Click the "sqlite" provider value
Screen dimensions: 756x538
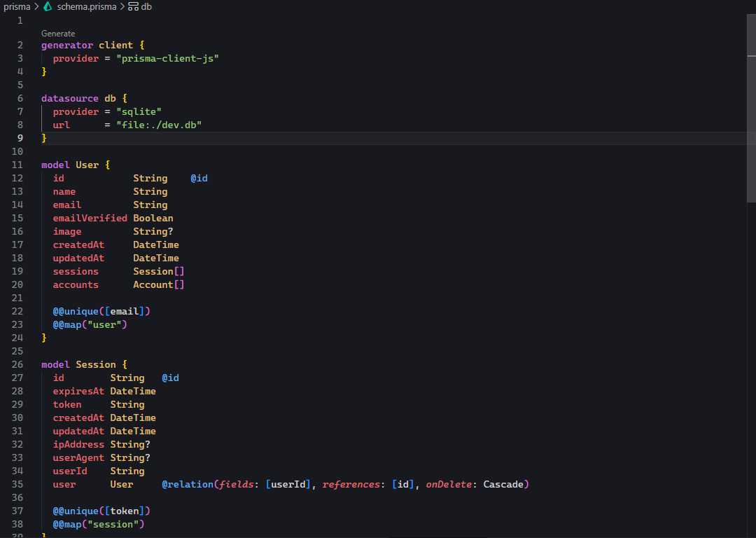click(x=139, y=111)
